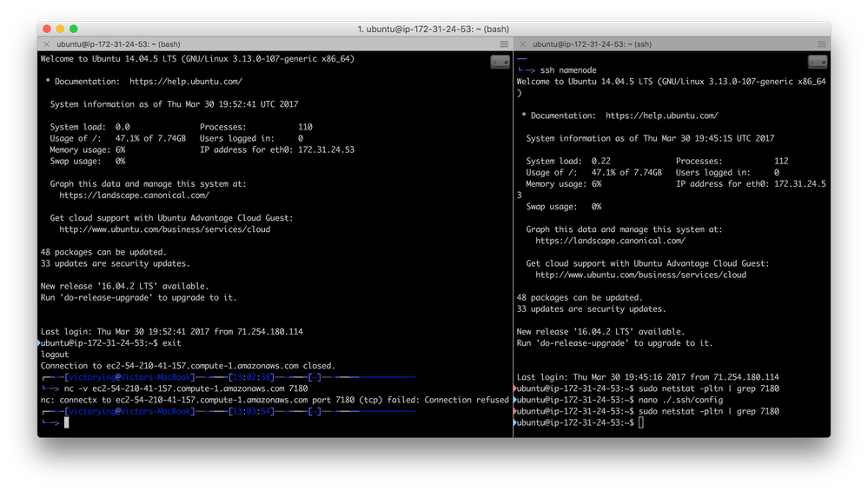This screenshot has height=491, width=868.
Task: Click 'Last login: Thu Mar 30 19:45:16 2017' line
Action: click(x=647, y=377)
